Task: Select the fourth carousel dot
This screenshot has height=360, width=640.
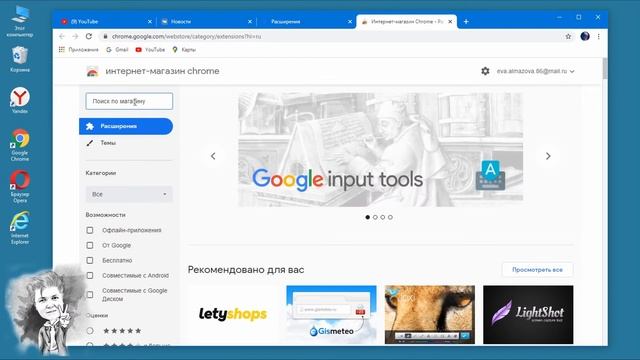Action: 390,217
